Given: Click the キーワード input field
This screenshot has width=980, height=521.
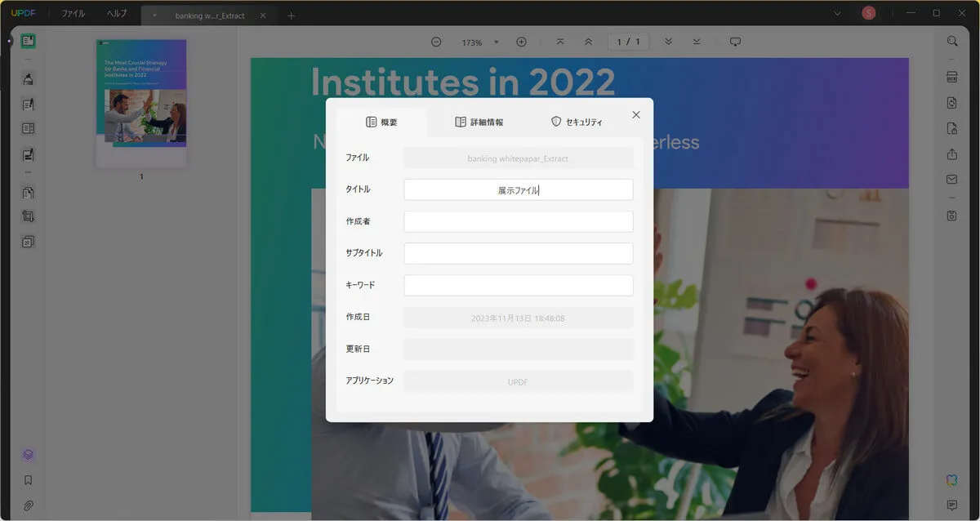Looking at the screenshot, I should click(519, 285).
